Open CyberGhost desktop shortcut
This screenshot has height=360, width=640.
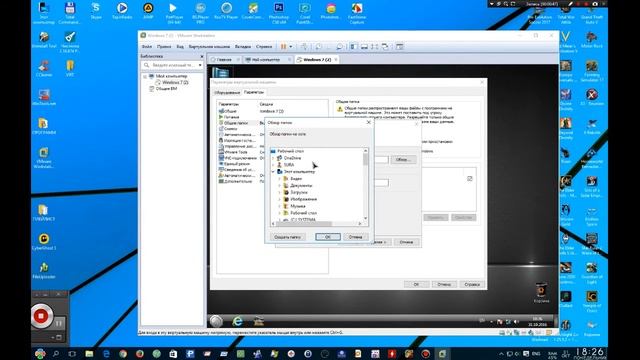tap(44, 241)
